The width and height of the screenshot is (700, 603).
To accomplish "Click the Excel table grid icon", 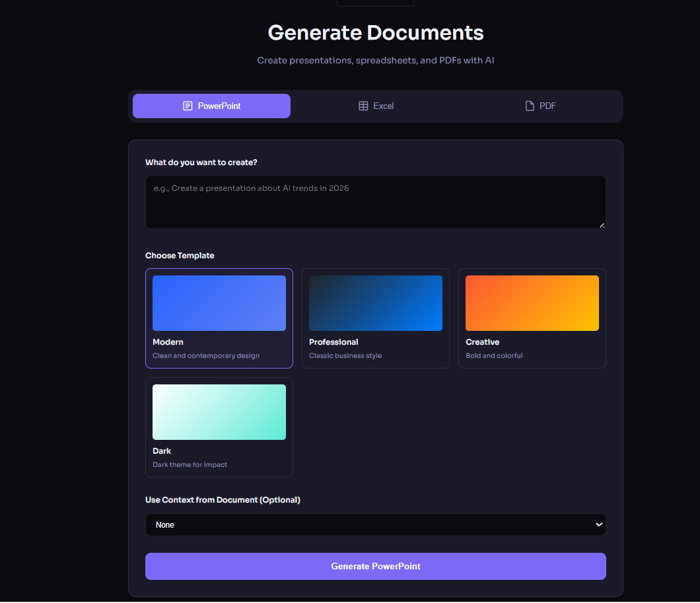I will tap(363, 106).
